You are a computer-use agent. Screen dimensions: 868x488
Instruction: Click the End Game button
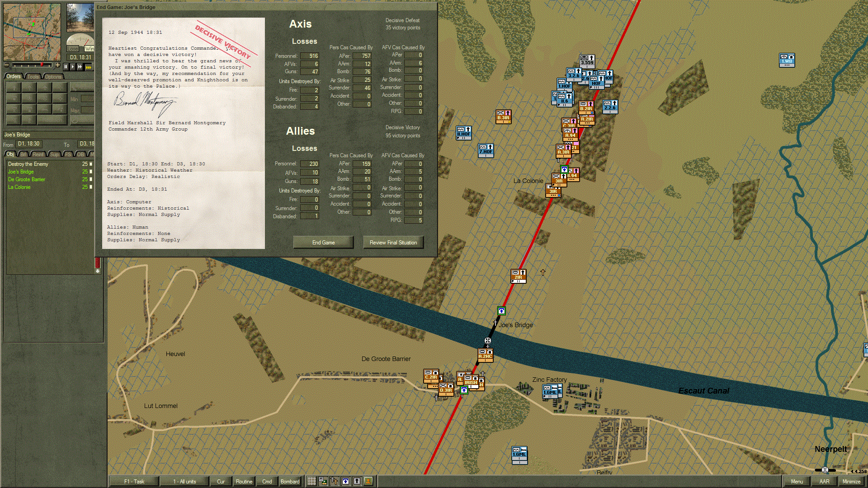pos(323,243)
